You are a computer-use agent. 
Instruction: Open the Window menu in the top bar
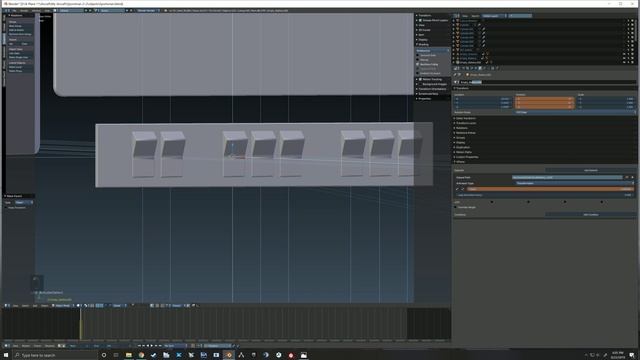pyautogui.click(x=36, y=11)
